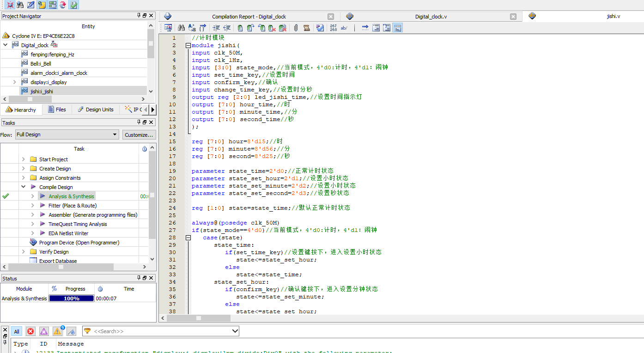Toggle the green Tasks window icon

click(53, 5)
